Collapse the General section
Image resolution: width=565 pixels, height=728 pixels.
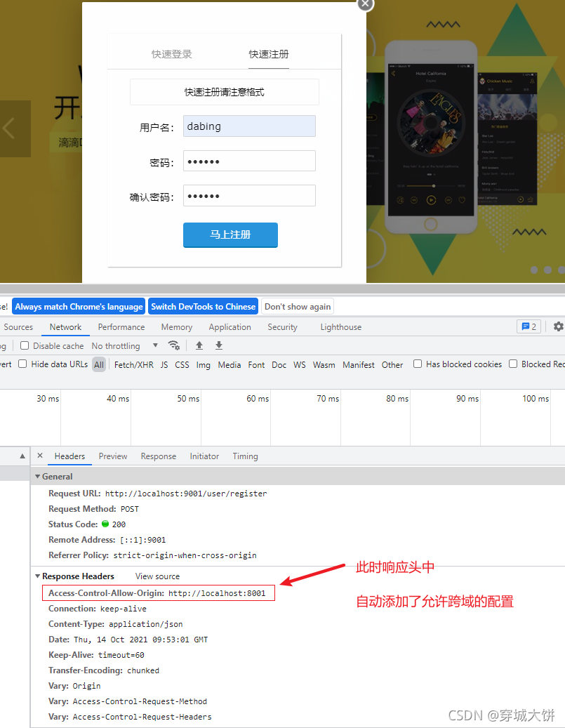tap(39, 476)
